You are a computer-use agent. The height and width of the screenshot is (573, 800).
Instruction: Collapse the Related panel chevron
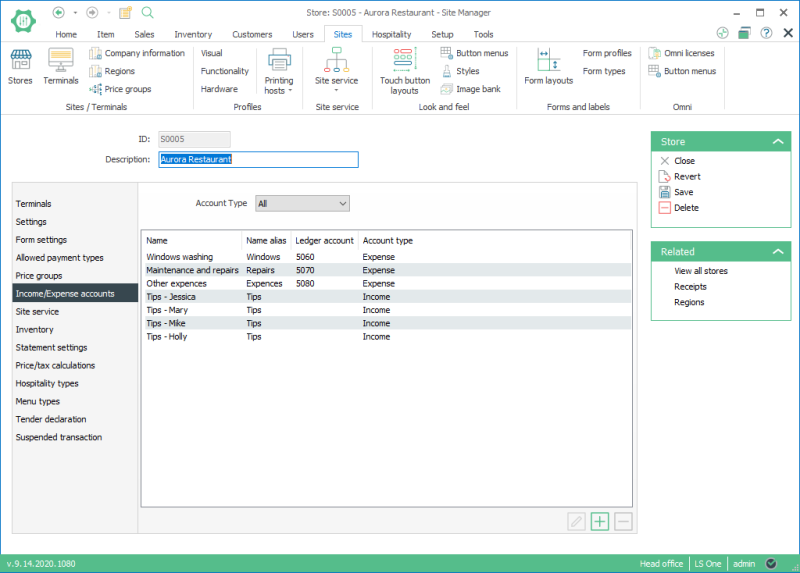click(x=778, y=251)
